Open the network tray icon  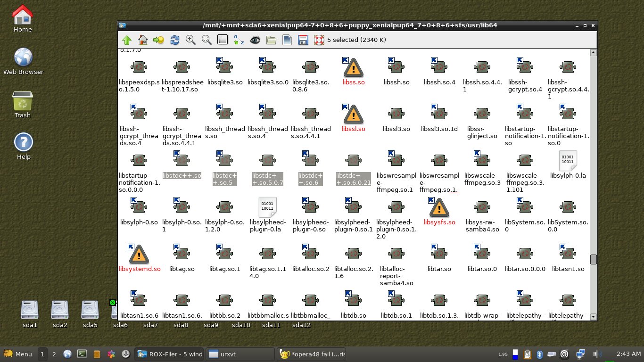point(581,354)
